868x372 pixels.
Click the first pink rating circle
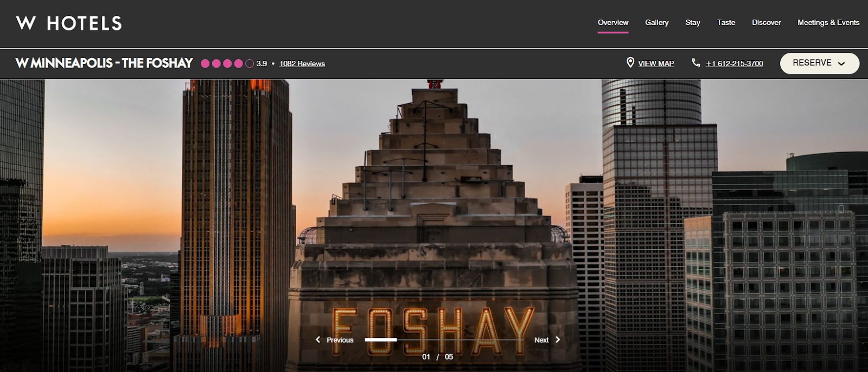pyautogui.click(x=205, y=64)
